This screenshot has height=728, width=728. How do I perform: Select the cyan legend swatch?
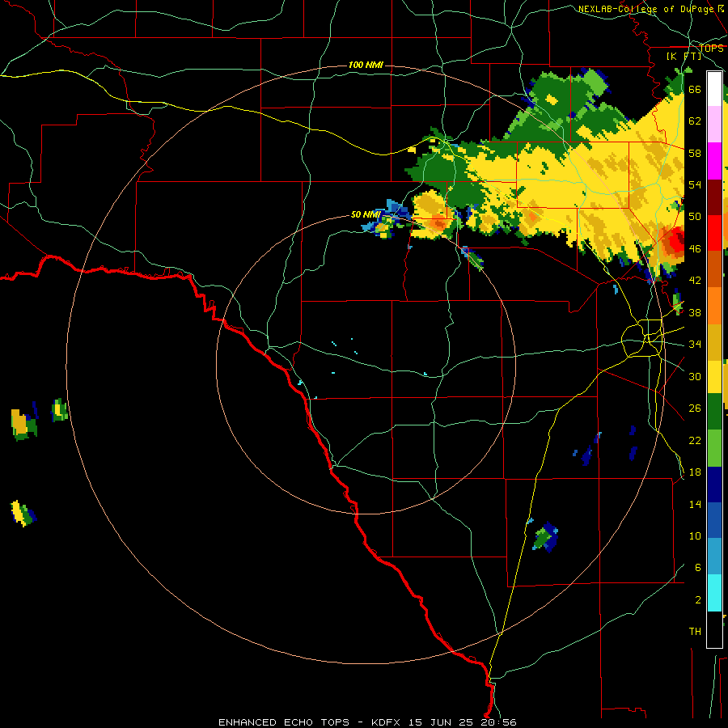pos(714,593)
